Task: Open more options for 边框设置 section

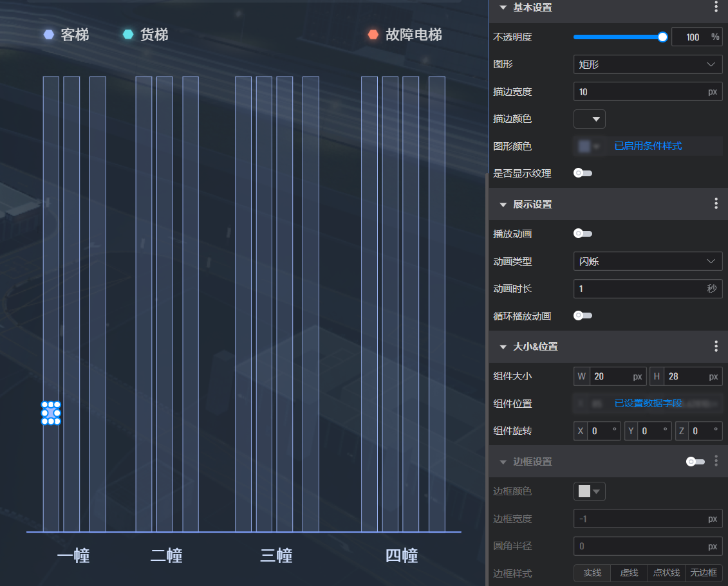Action: point(716,461)
